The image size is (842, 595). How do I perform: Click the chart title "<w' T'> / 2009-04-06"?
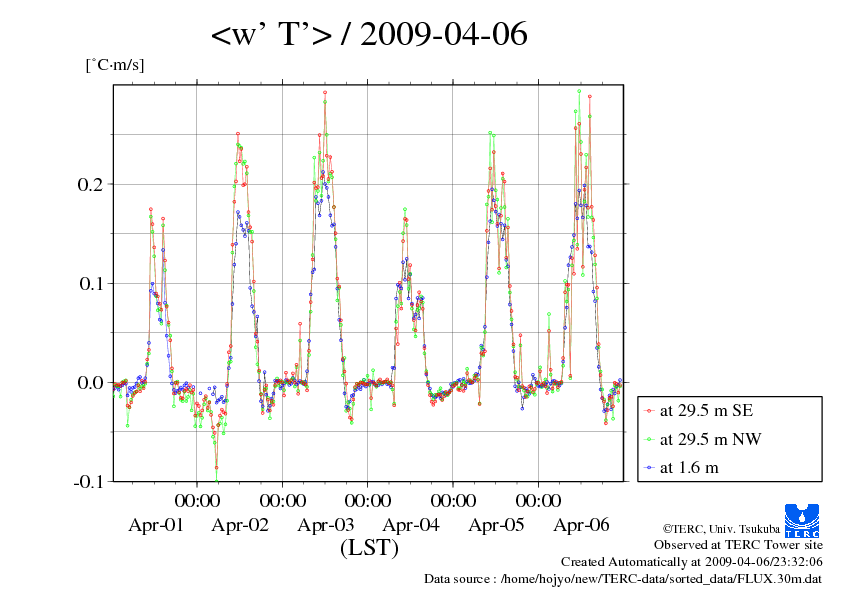point(369,34)
